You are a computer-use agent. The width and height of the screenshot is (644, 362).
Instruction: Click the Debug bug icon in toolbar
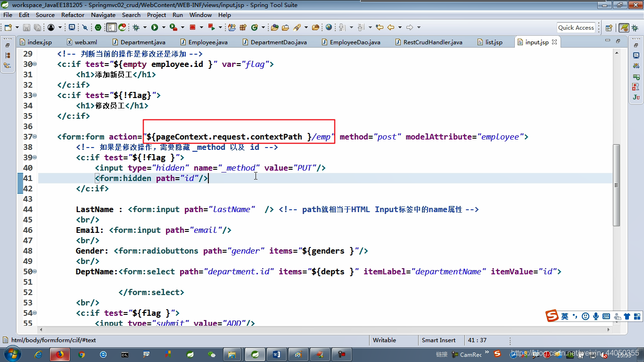pyautogui.click(x=136, y=27)
